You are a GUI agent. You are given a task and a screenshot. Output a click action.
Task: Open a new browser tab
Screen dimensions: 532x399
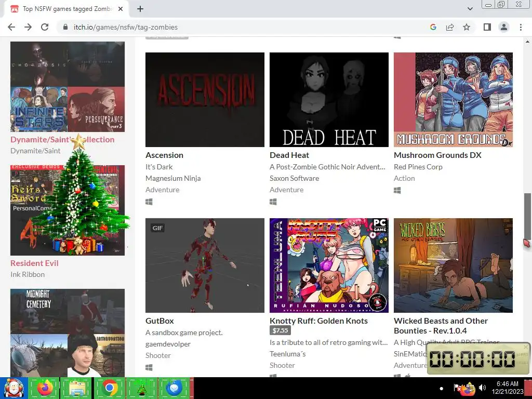[140, 9]
